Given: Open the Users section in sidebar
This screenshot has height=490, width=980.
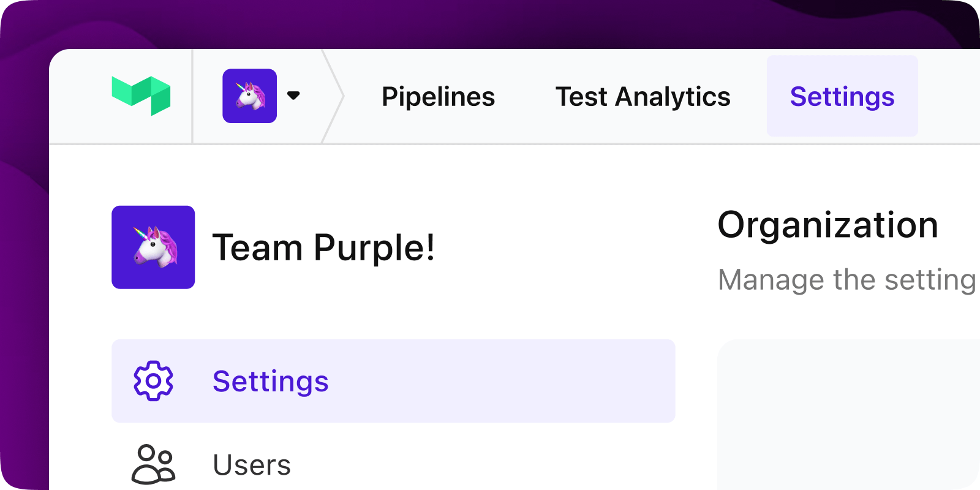Looking at the screenshot, I should [x=252, y=466].
